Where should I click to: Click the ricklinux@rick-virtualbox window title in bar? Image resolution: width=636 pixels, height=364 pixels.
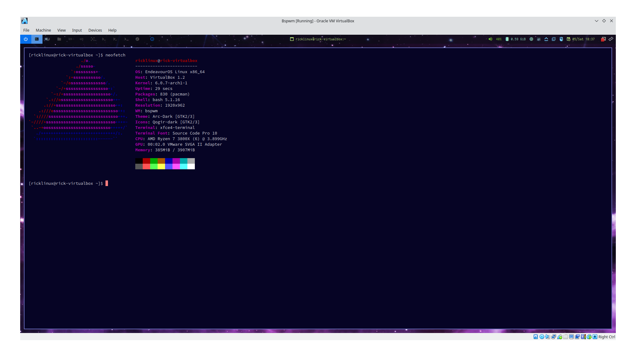(320, 39)
